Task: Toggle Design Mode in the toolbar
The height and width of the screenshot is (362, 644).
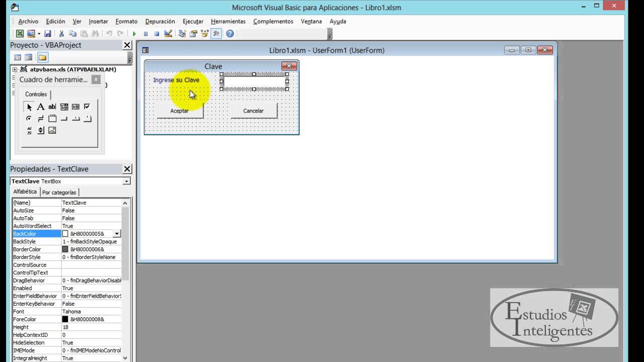Action: [168, 34]
